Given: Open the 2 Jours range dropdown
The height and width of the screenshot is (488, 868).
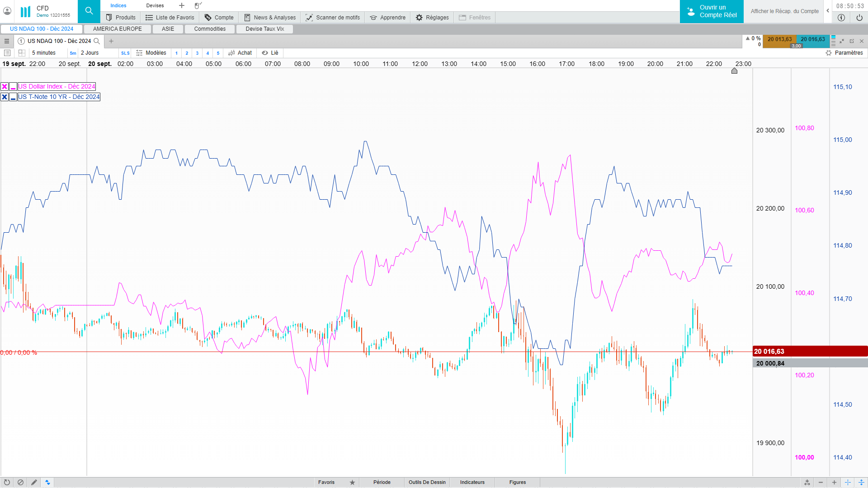Looking at the screenshot, I should pos(90,53).
